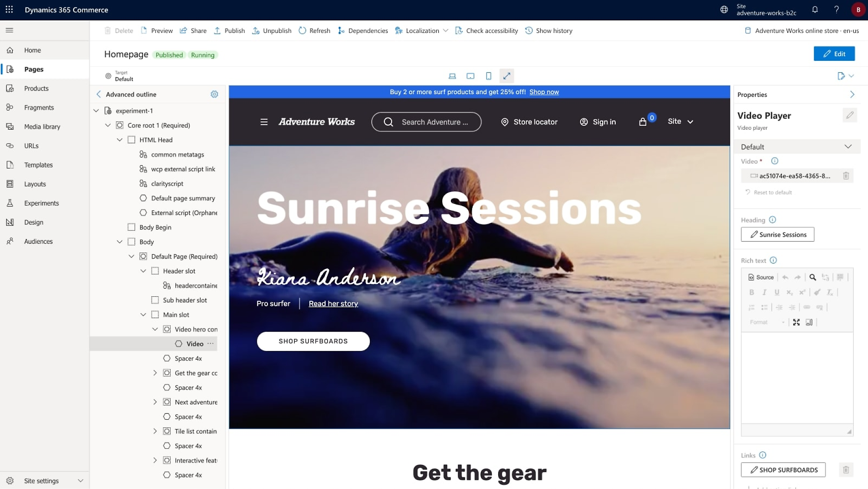The height and width of the screenshot is (489, 868).
Task: Expand the Next adventure container node
Action: tap(155, 402)
